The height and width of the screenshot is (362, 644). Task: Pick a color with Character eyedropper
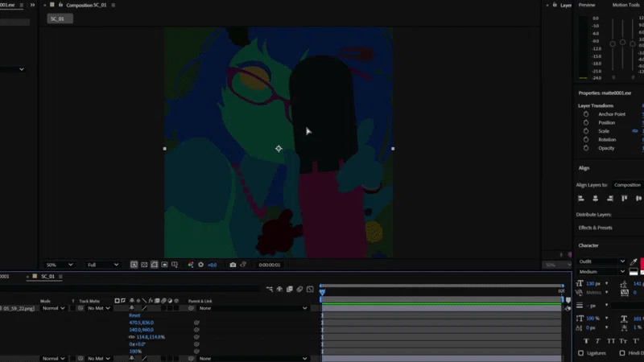[634, 262]
